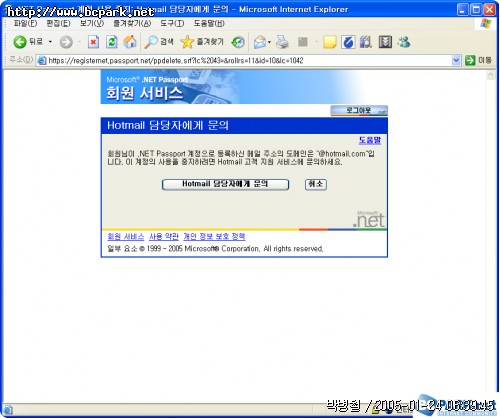
Task: Open the 편집(E) menu
Action: [58, 23]
